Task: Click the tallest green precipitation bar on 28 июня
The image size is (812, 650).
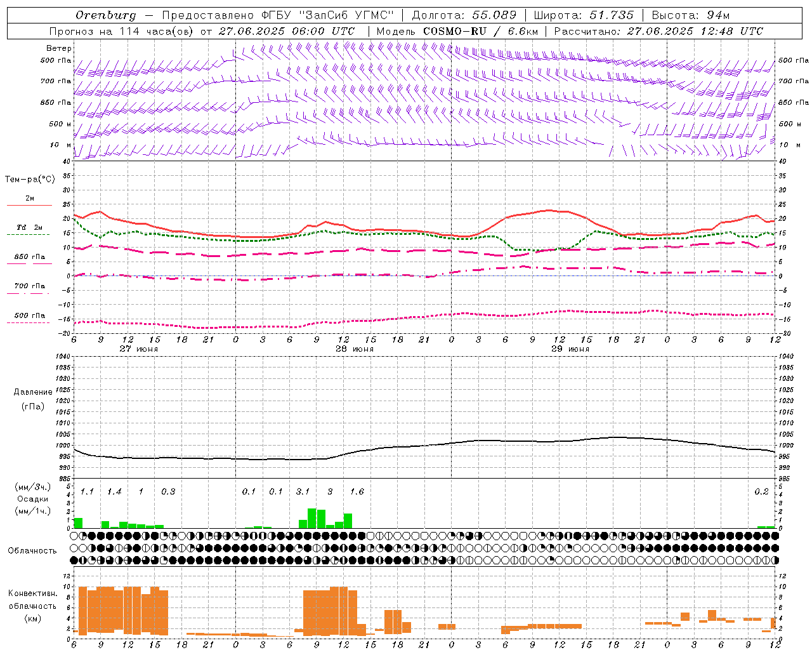Action: pos(312,518)
